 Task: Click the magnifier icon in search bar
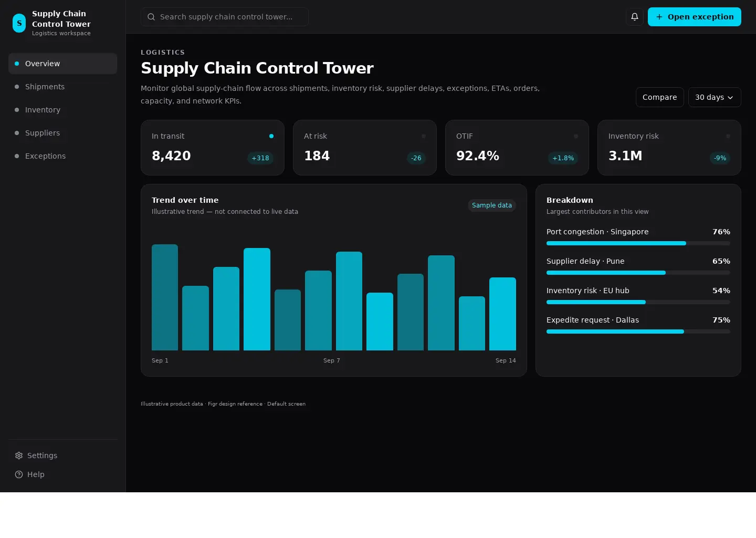151,17
